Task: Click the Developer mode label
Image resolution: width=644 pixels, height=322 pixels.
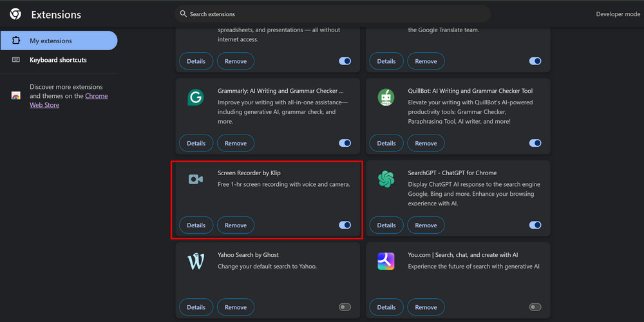Action: (618, 14)
